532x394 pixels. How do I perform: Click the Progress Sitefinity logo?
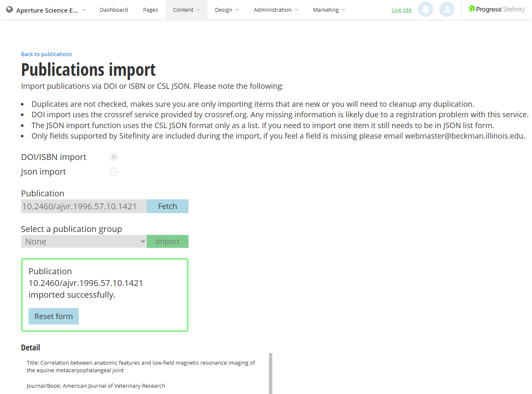pyautogui.click(x=497, y=8)
